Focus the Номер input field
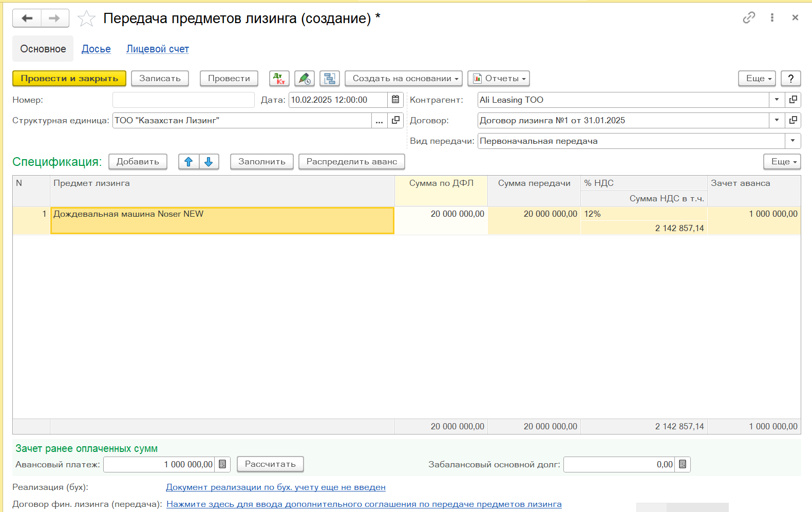 click(x=183, y=100)
